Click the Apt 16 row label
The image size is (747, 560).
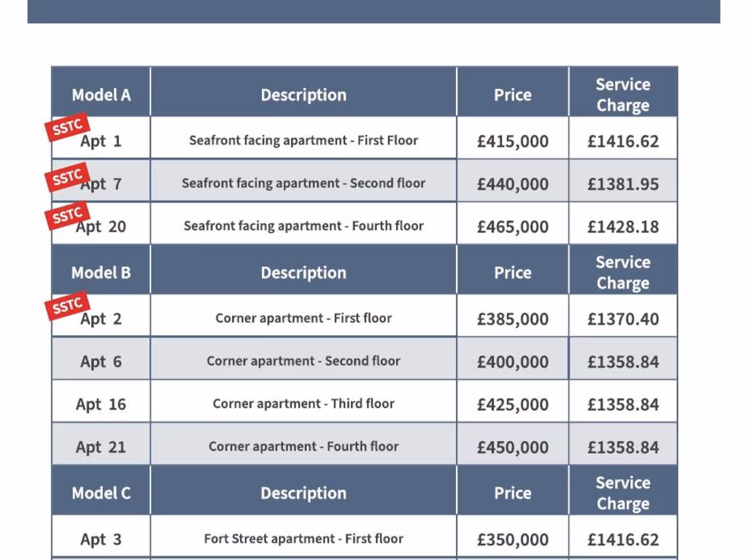coord(101,404)
